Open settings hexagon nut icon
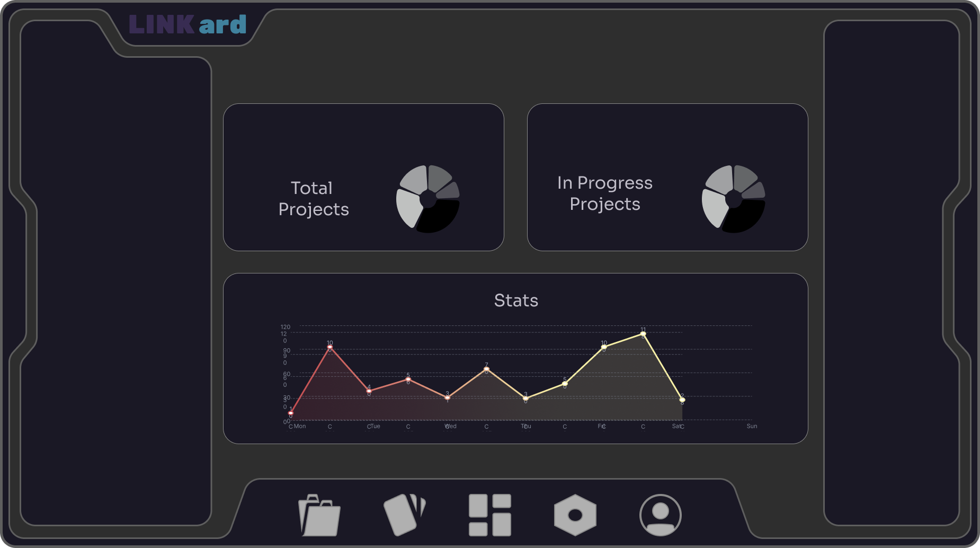Screen dimensions: 980x548 (575, 515)
